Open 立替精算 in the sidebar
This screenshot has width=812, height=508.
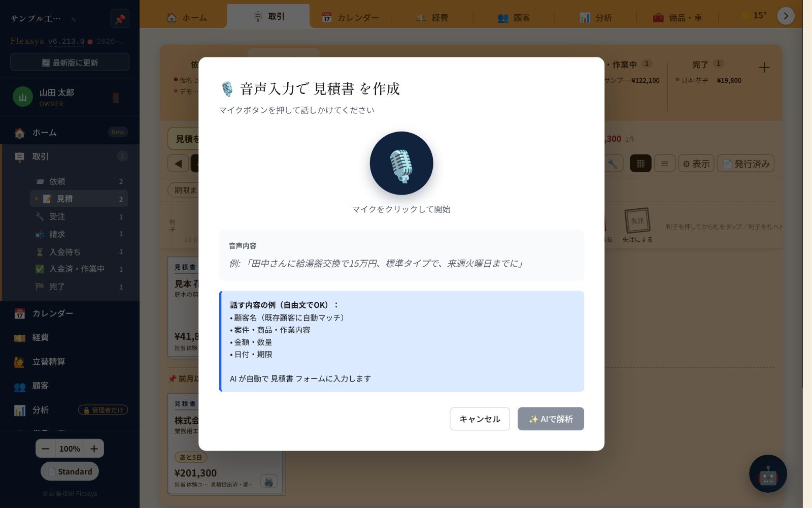[x=71, y=362]
